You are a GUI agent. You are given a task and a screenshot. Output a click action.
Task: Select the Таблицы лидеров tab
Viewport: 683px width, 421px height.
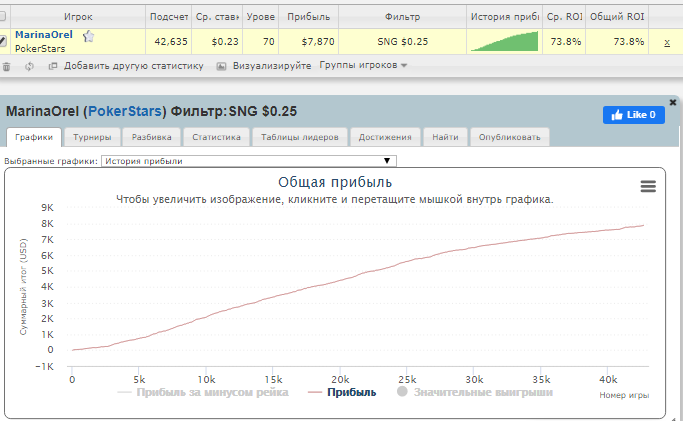(x=300, y=137)
